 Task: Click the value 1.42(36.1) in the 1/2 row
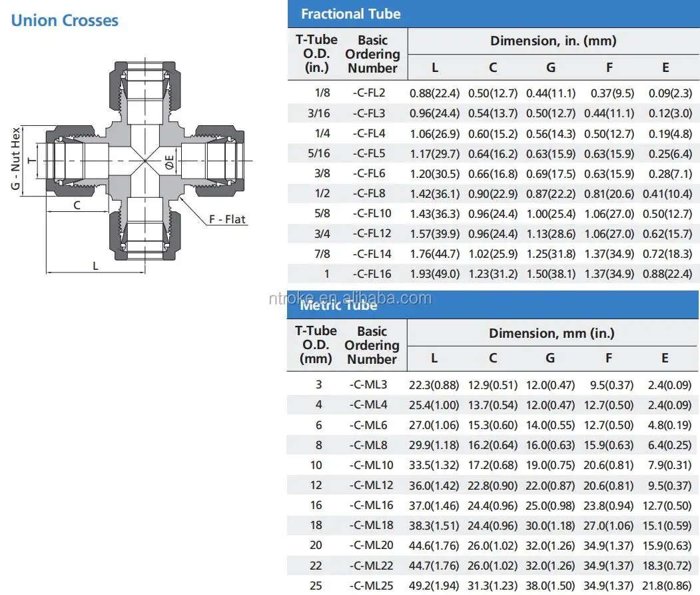point(434,194)
